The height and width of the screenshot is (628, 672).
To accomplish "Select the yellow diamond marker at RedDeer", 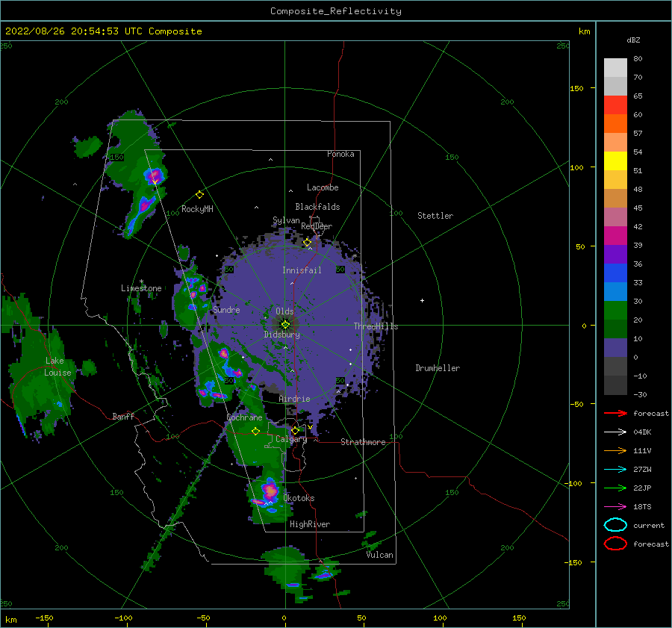I will point(307,243).
